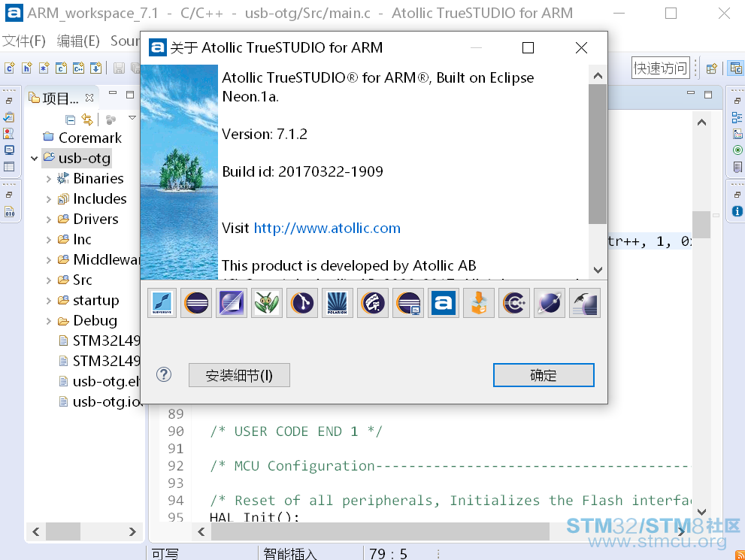This screenshot has height=560, width=745.
Task: Collapse the usb-otg project node
Action: 35,158
